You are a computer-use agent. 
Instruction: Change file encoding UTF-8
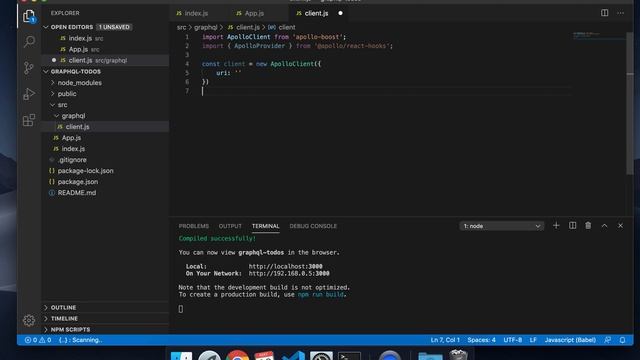click(x=513, y=340)
